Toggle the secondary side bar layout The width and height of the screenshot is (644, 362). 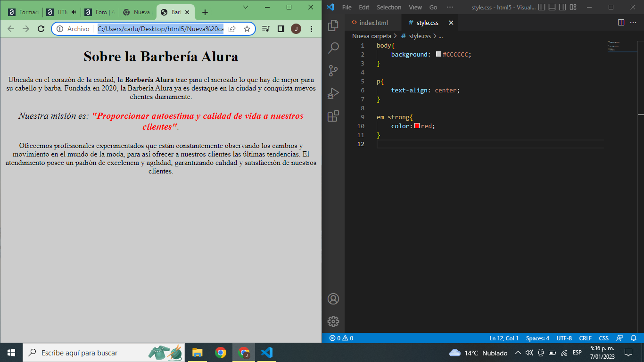click(562, 7)
